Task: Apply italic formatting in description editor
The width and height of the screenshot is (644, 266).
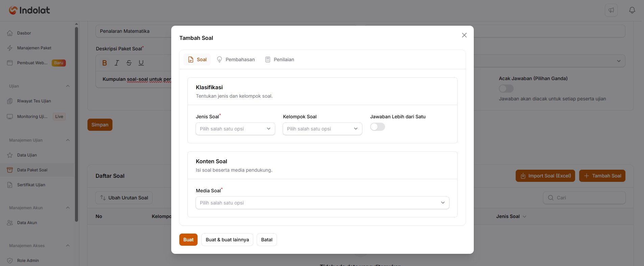Action: pos(117,63)
